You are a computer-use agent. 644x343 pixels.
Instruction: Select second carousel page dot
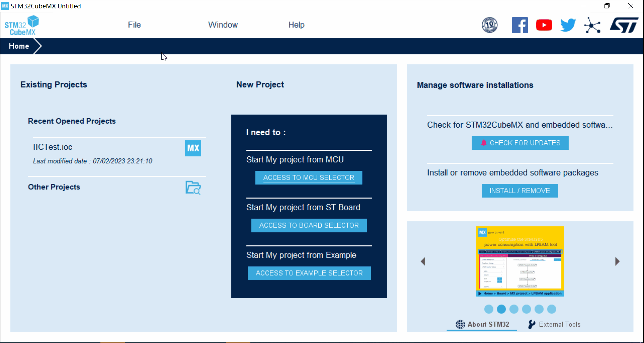(501, 309)
